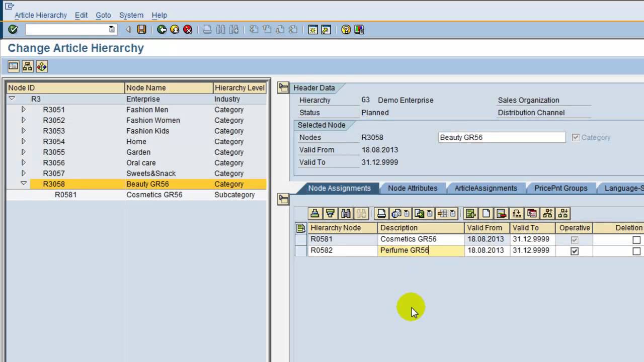The width and height of the screenshot is (644, 362).
Task: Switch to the ArticleAssignments tab
Action: coord(486,188)
